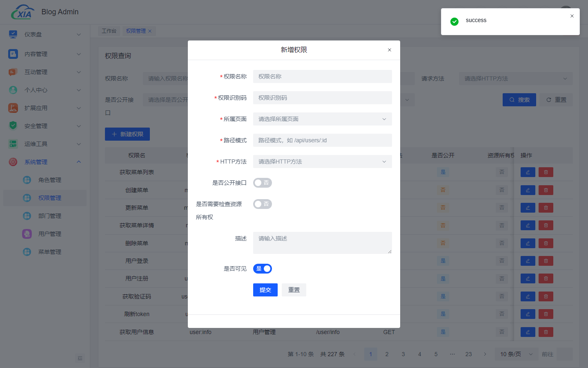
Task: Click the 个人中心 avatar icon
Action: [13, 90]
